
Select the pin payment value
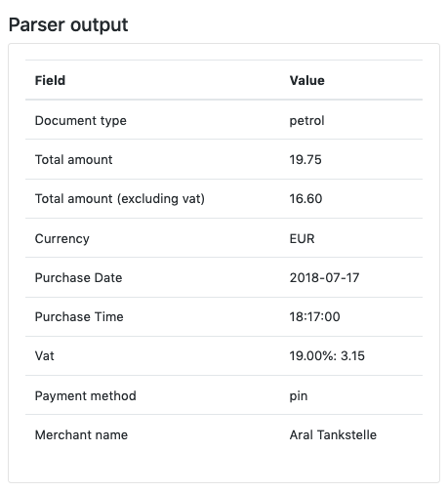point(299,396)
